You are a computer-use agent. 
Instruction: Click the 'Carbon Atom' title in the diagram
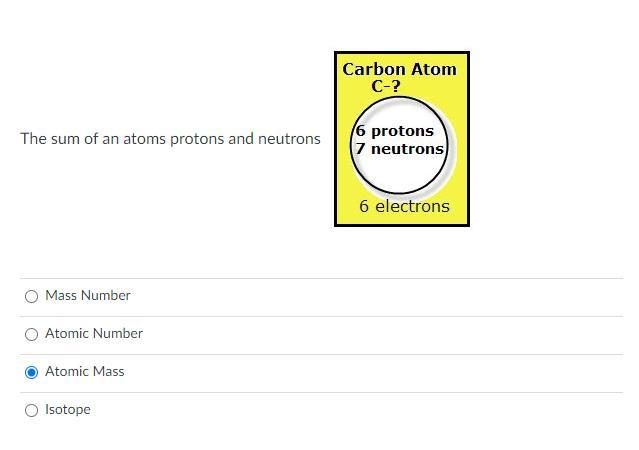tap(399, 70)
